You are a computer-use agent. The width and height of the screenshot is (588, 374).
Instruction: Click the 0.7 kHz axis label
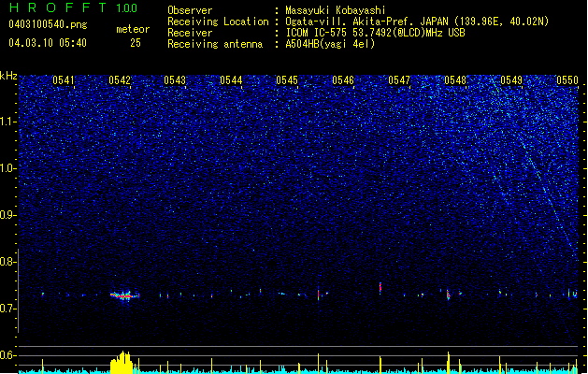8,309
